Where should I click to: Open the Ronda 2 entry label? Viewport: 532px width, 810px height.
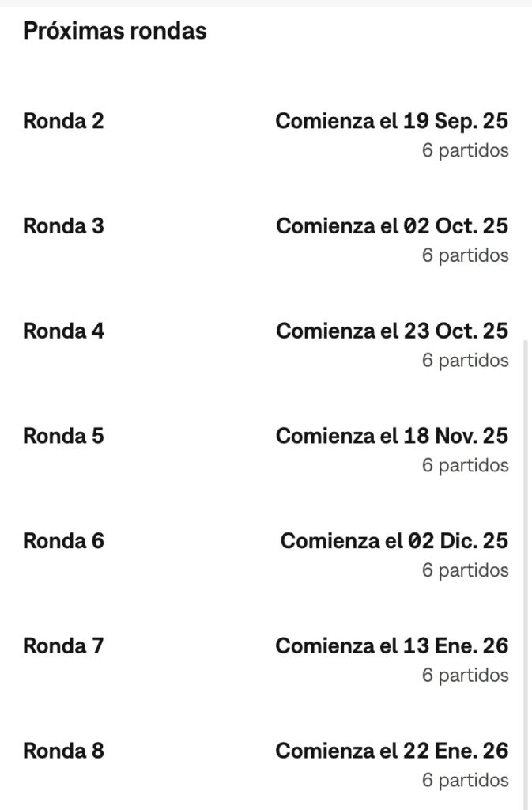click(63, 121)
